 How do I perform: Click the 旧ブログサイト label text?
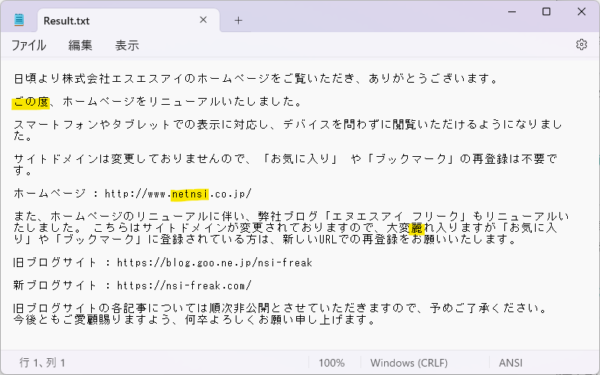pyautogui.click(x=55, y=262)
